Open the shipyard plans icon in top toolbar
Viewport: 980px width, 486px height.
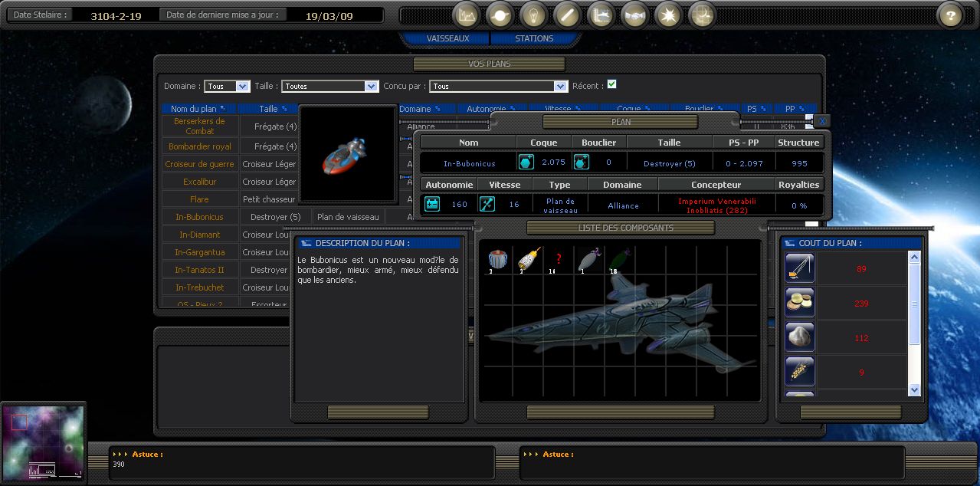(x=601, y=15)
